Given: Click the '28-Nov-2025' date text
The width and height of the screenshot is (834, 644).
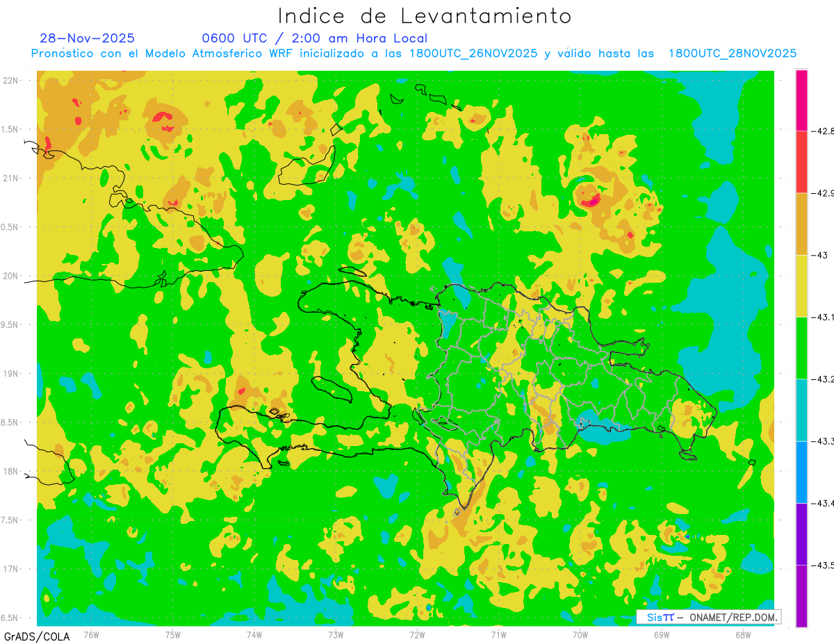Looking at the screenshot, I should point(88,38).
